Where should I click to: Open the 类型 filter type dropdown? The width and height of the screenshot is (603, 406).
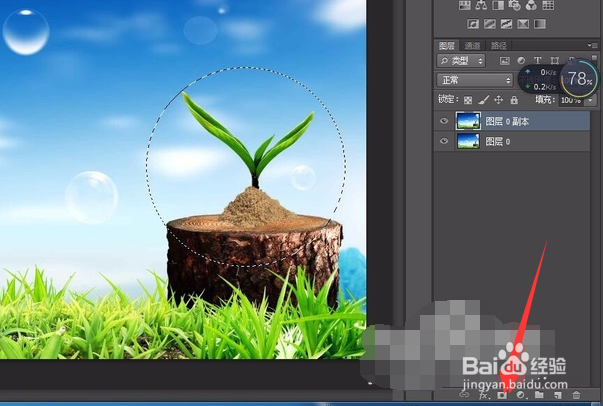461,61
